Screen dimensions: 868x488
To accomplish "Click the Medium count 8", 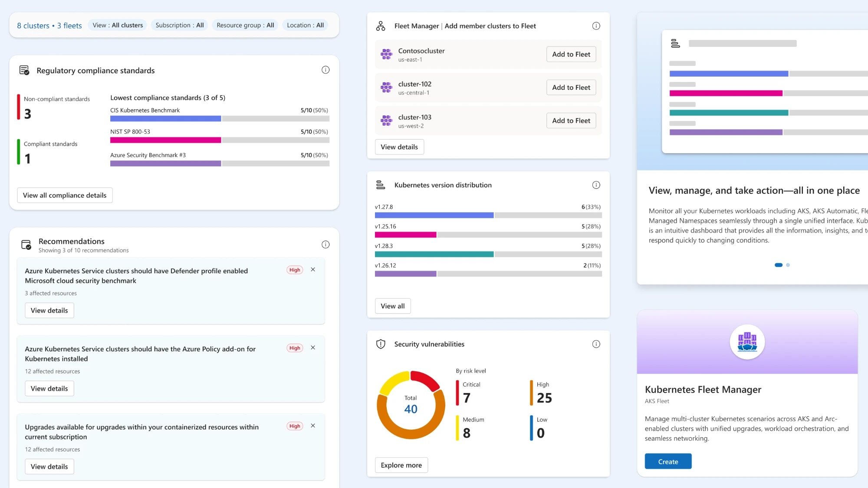I will (x=467, y=433).
